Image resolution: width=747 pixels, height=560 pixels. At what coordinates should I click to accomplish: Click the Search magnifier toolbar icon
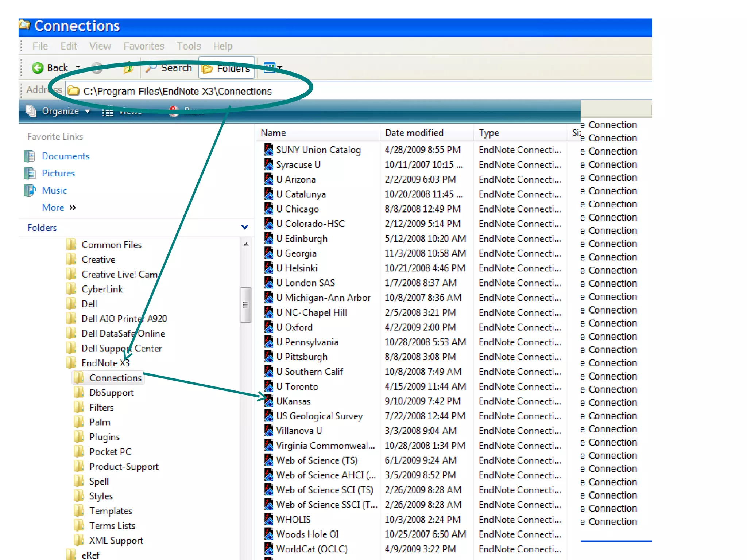pos(151,68)
